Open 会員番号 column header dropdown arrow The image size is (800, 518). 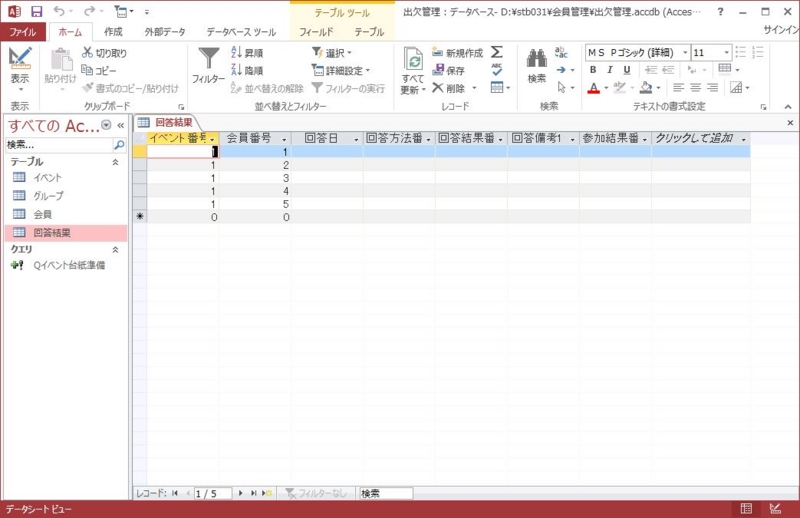(285, 139)
